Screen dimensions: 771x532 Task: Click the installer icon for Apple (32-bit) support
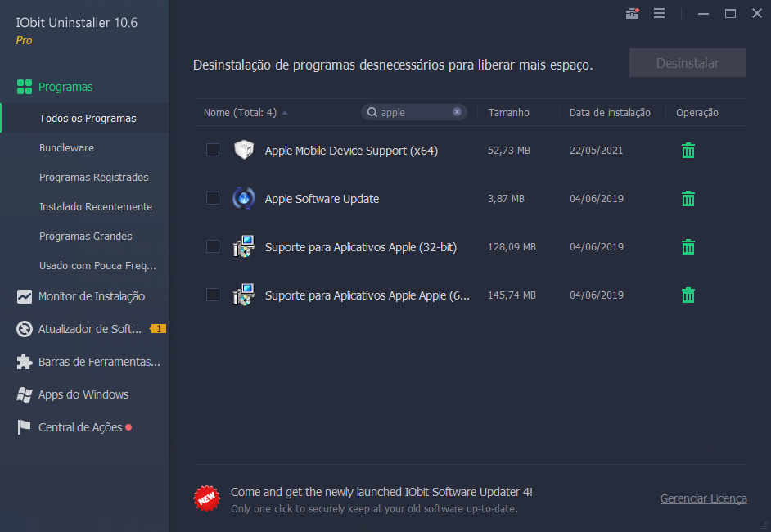tap(244, 246)
